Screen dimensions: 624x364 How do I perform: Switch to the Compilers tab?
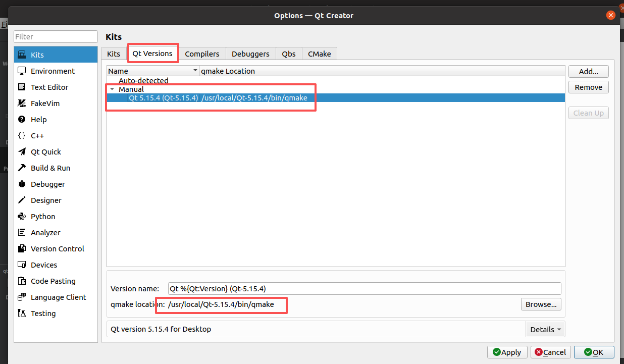coord(202,54)
